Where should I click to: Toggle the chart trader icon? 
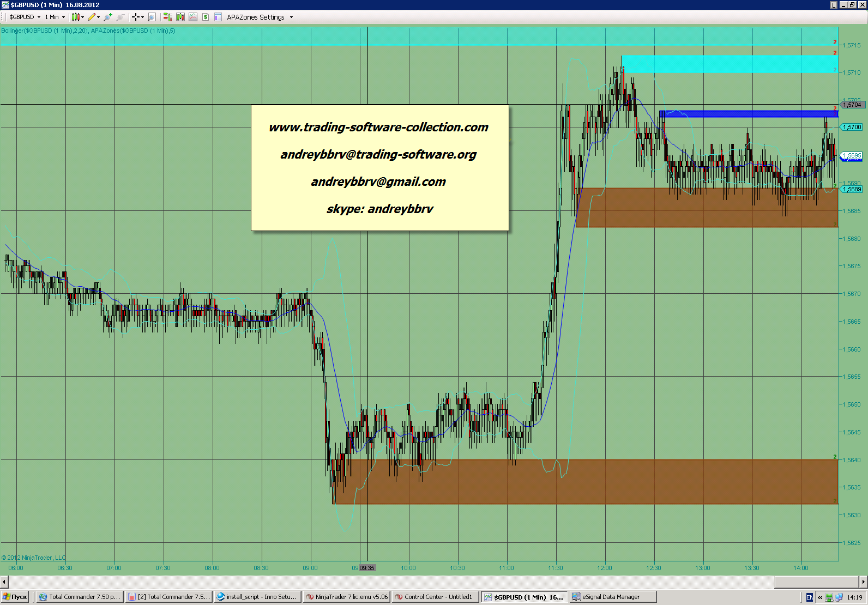[167, 17]
